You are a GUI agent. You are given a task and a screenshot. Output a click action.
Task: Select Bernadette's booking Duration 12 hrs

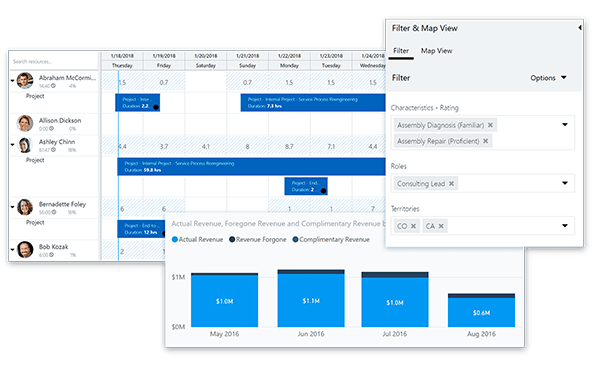point(141,229)
